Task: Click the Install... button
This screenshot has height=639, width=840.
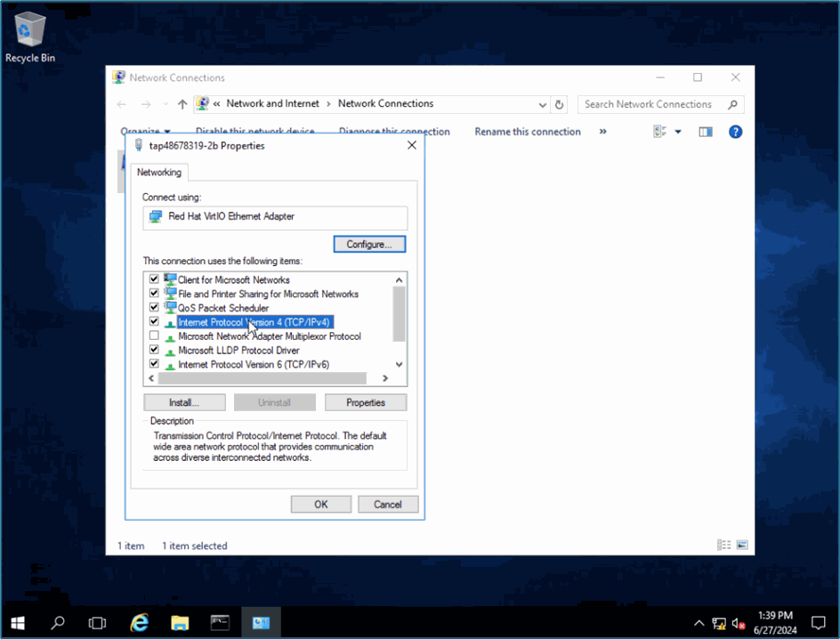Action: (x=184, y=402)
